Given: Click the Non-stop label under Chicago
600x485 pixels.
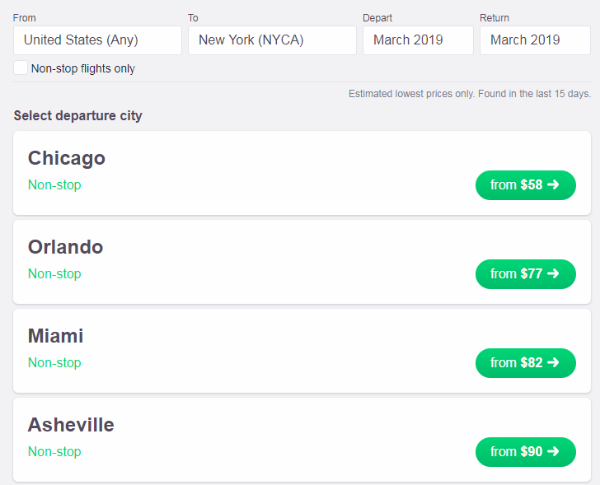Looking at the screenshot, I should coord(54,185).
